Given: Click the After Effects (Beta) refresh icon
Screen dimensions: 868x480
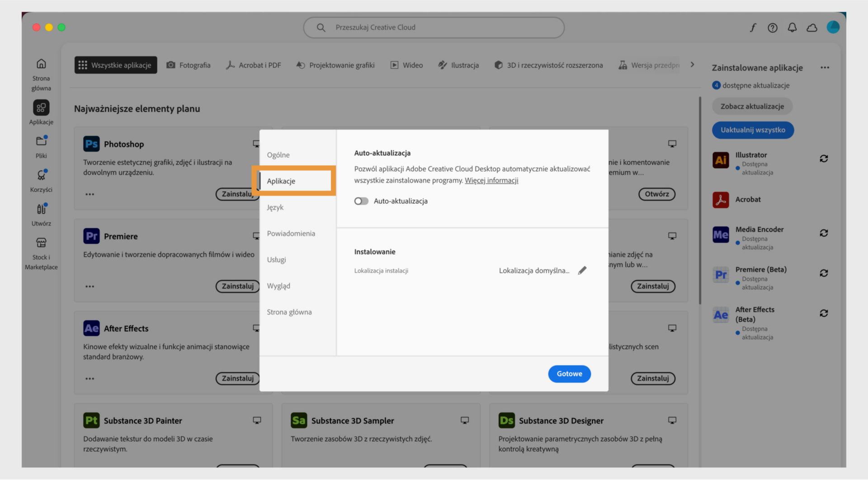Looking at the screenshot, I should coord(824,313).
